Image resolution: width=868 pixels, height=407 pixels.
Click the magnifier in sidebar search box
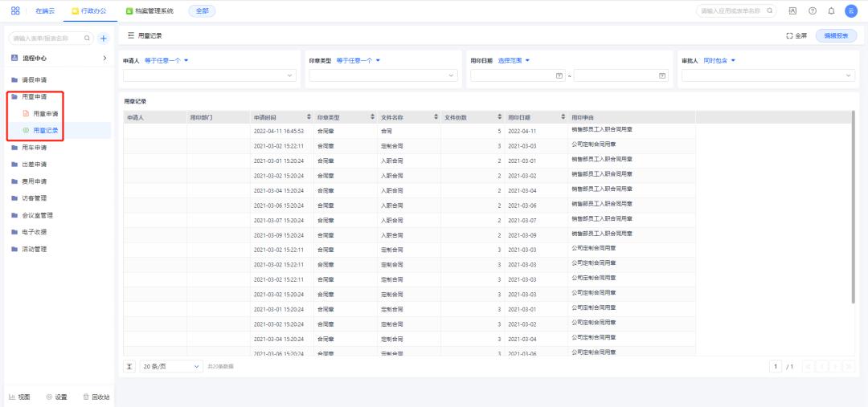[87, 39]
